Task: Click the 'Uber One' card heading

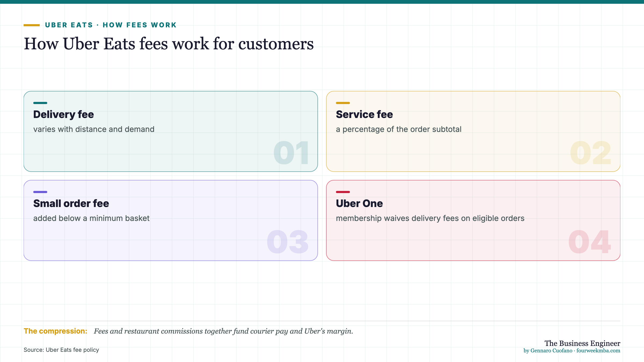Action: (x=359, y=204)
